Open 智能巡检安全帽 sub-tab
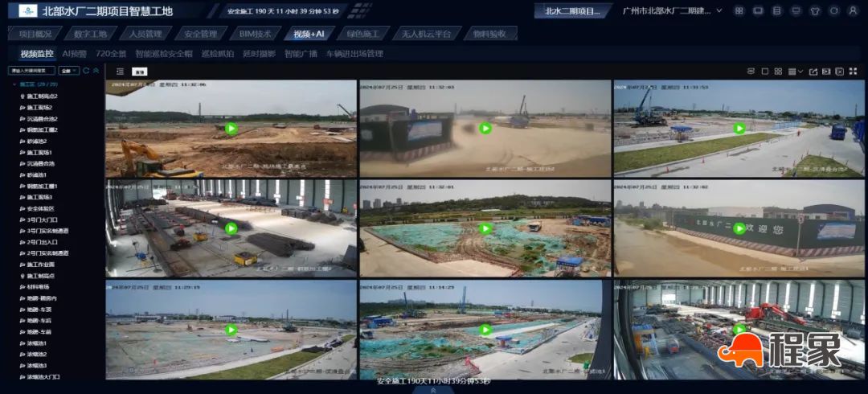 pos(164,54)
